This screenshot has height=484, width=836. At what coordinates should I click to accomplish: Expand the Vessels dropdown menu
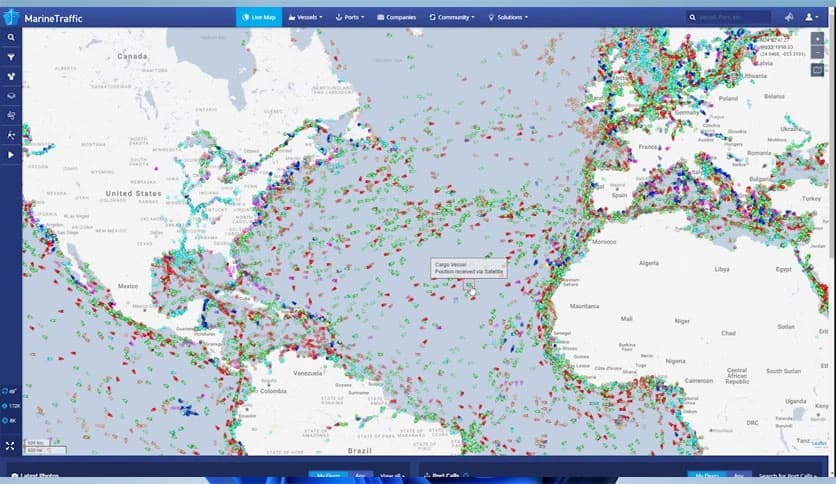(x=305, y=17)
